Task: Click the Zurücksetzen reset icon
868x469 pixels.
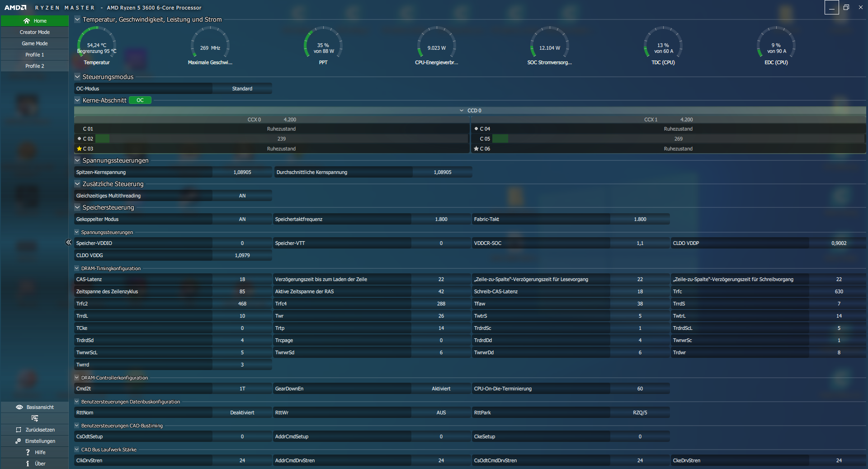Action: [x=19, y=430]
